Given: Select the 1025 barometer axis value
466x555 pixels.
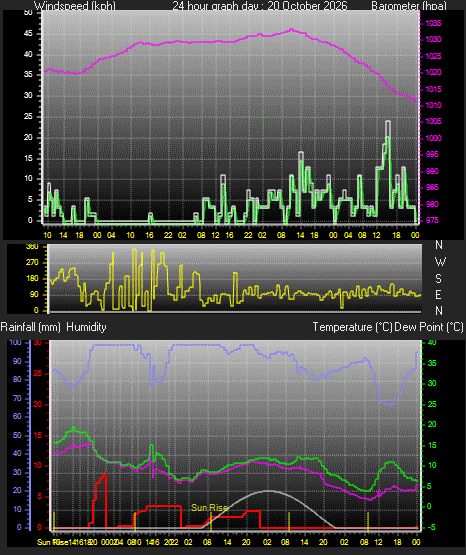Looking at the screenshot, I should click(x=433, y=56).
